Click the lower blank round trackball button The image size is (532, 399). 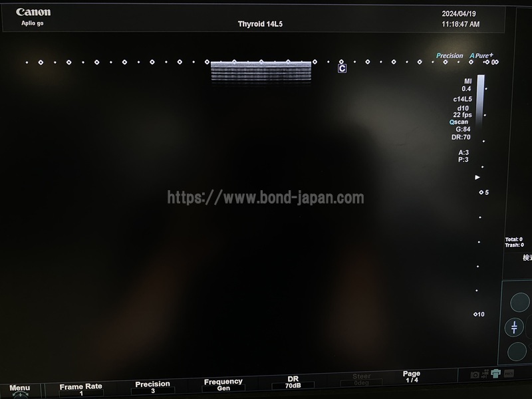coord(517,351)
